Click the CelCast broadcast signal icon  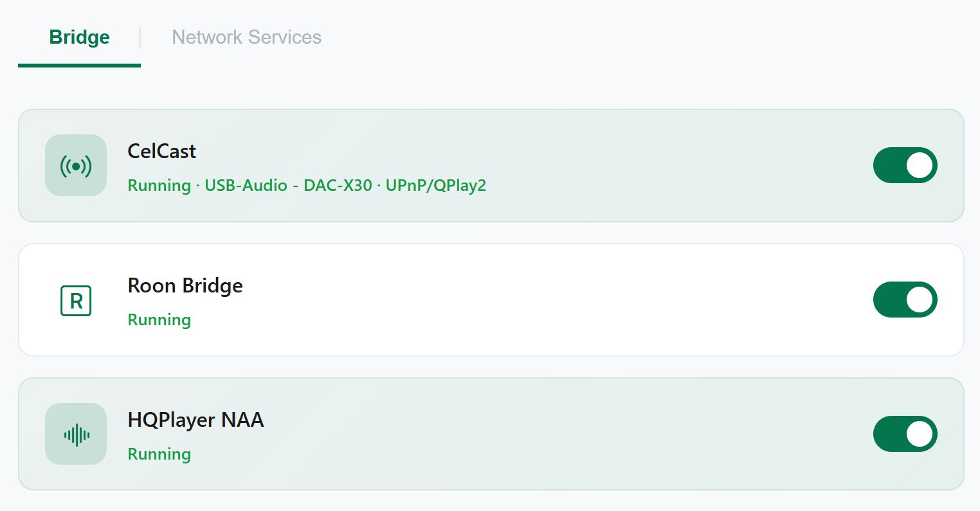pos(76,165)
